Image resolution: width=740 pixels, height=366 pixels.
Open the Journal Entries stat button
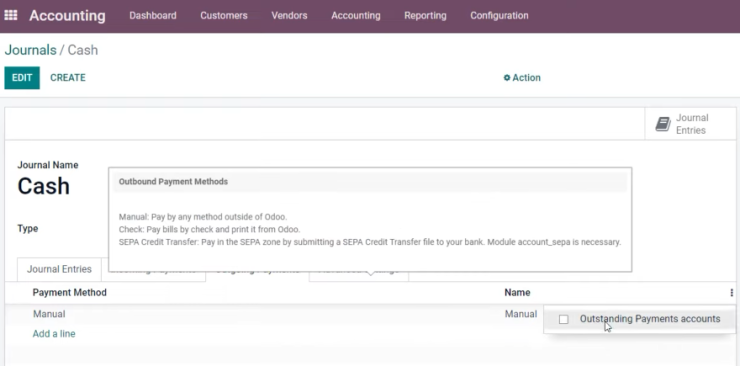690,124
